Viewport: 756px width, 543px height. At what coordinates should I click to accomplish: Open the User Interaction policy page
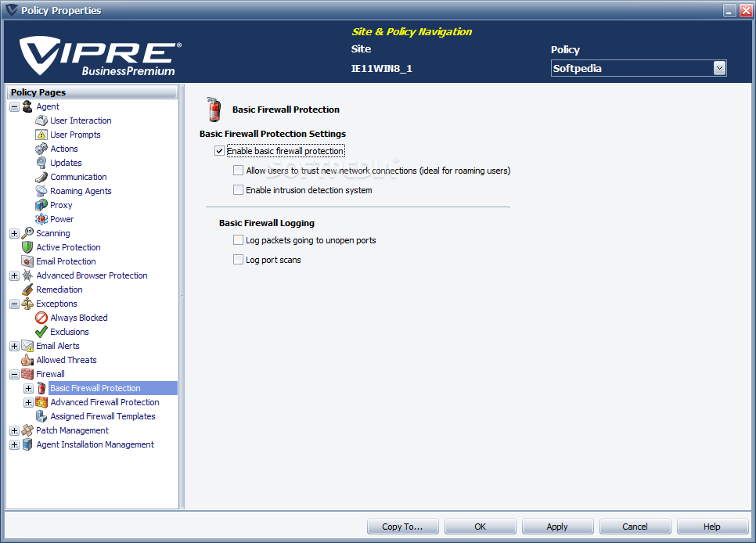pos(81,120)
